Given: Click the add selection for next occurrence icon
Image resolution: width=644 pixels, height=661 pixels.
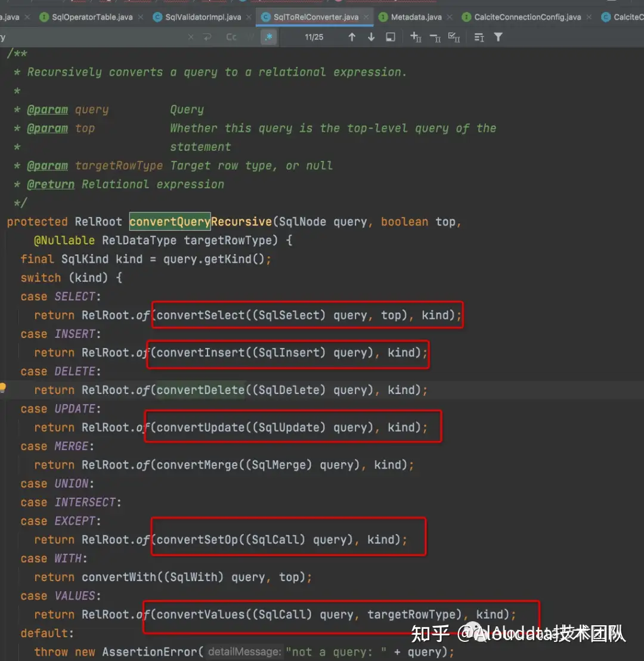Looking at the screenshot, I should (x=415, y=38).
